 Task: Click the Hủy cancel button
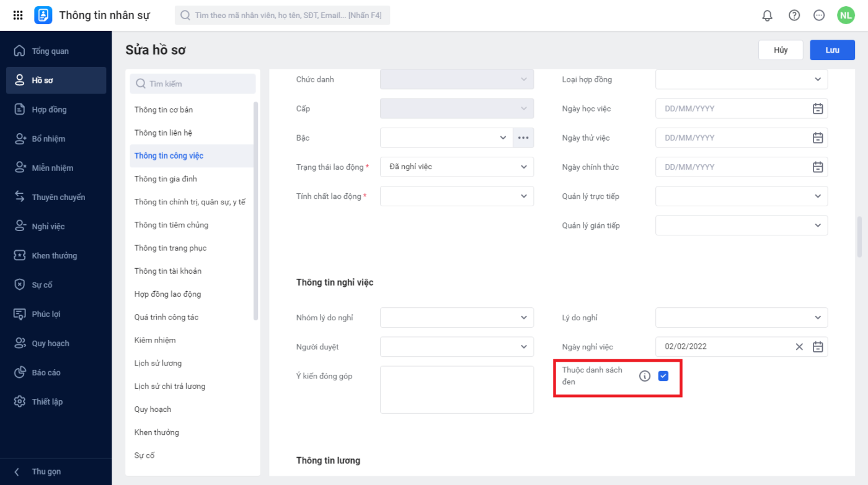pyautogui.click(x=781, y=50)
